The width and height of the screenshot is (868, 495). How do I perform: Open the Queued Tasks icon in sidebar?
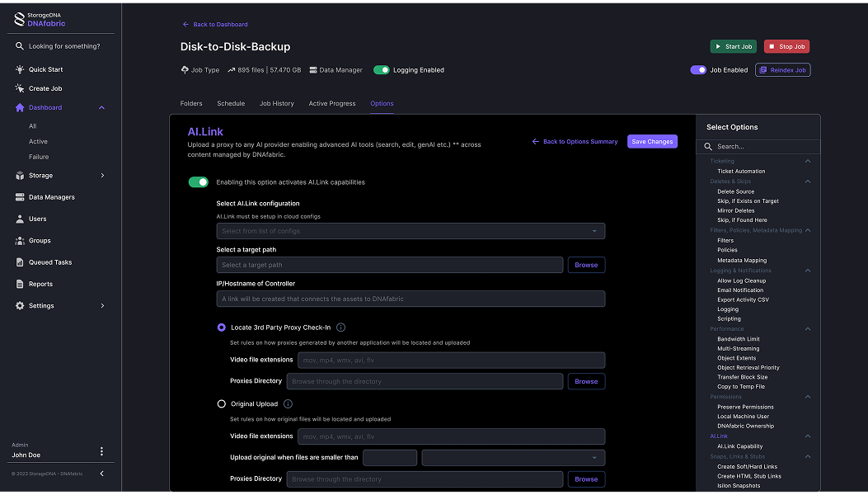point(20,262)
